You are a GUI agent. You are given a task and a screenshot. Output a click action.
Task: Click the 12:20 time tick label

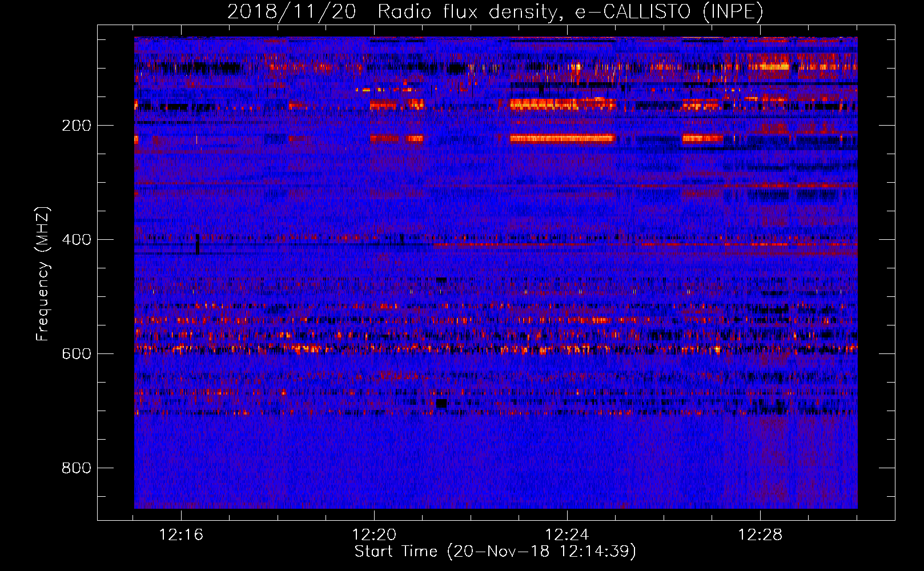[374, 534]
